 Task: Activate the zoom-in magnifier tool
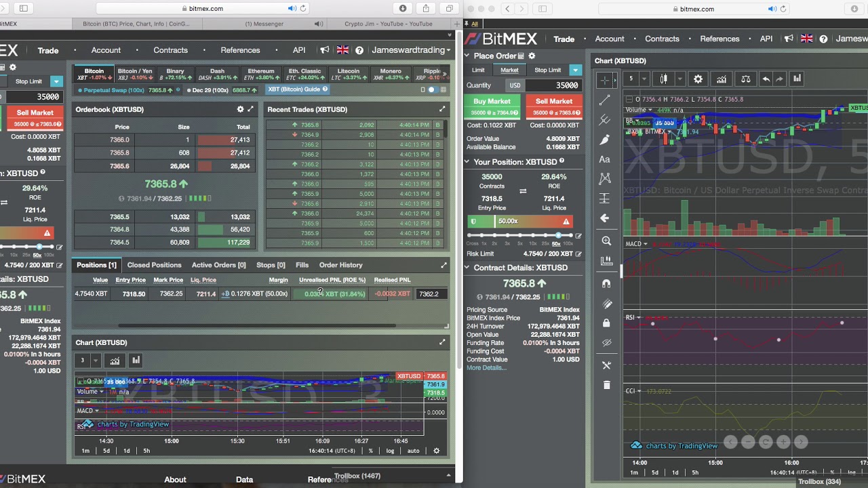[606, 241]
